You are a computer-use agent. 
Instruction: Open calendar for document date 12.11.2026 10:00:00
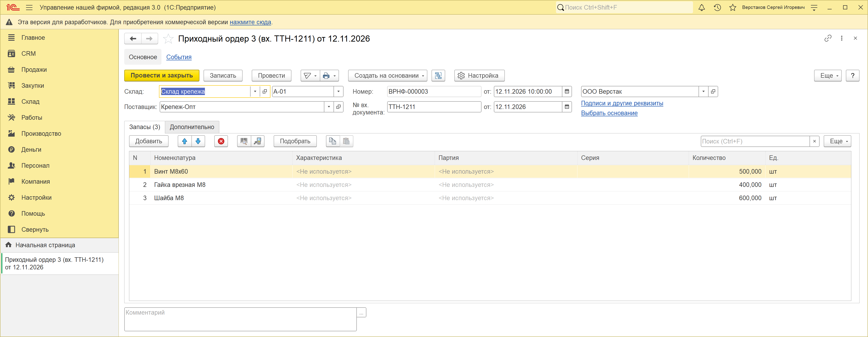tap(567, 91)
